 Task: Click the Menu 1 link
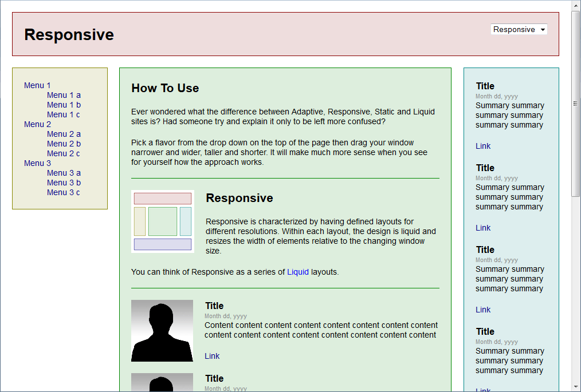click(x=37, y=85)
